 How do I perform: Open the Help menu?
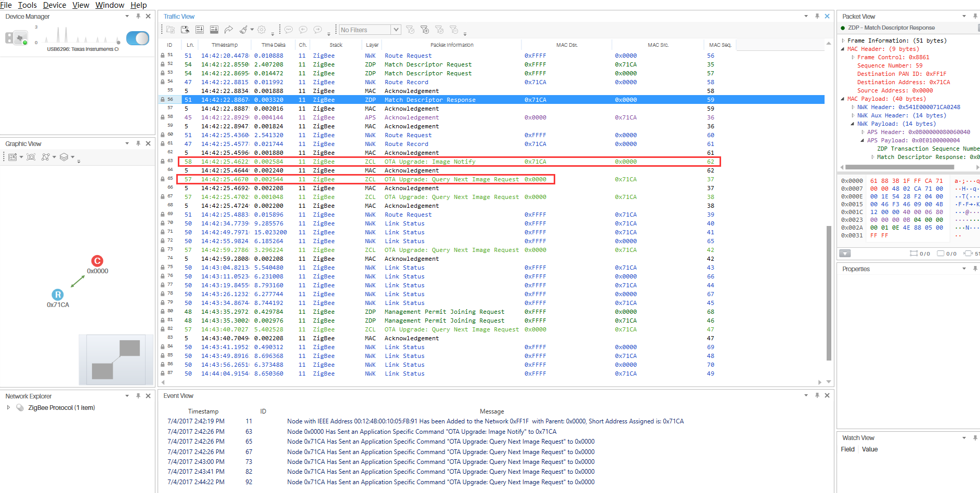138,5
